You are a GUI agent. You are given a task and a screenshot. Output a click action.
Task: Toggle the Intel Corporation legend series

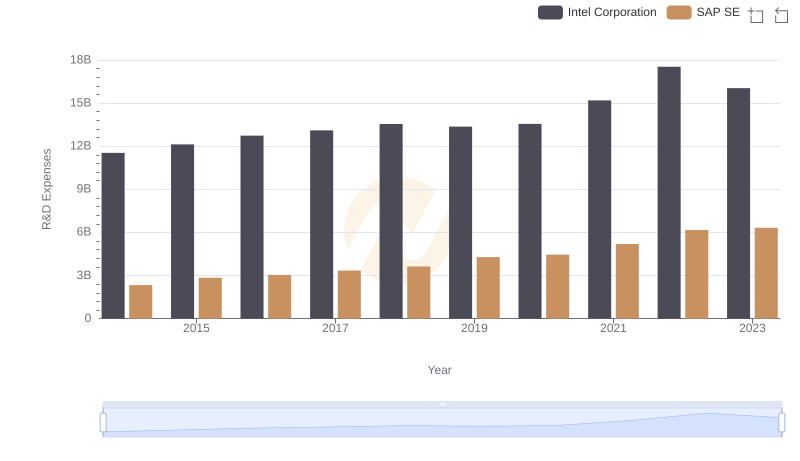pyautogui.click(x=597, y=12)
